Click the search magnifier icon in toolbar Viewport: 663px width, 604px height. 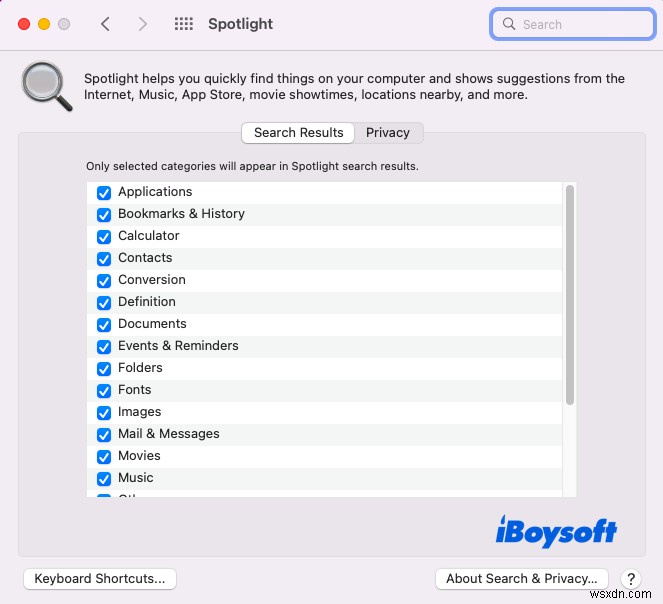click(509, 24)
